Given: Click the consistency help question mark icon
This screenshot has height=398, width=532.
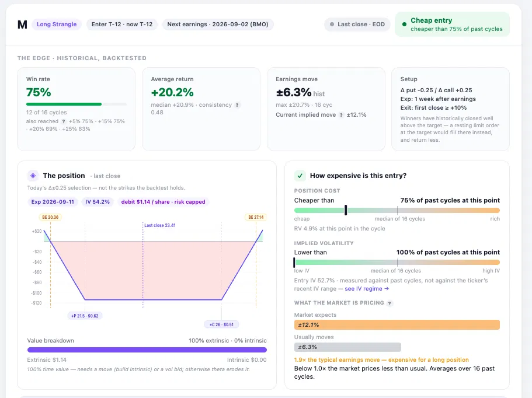Looking at the screenshot, I should (x=237, y=105).
